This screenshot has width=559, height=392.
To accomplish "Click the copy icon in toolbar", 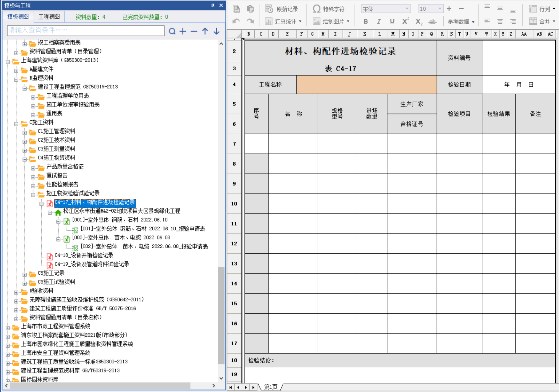I will (x=236, y=9).
